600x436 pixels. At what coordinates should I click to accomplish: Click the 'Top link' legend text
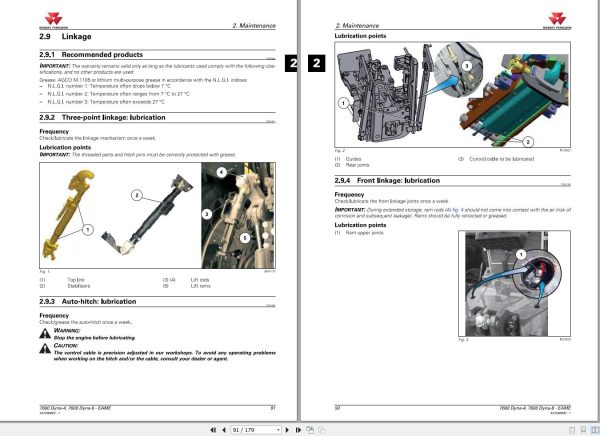coord(76,280)
